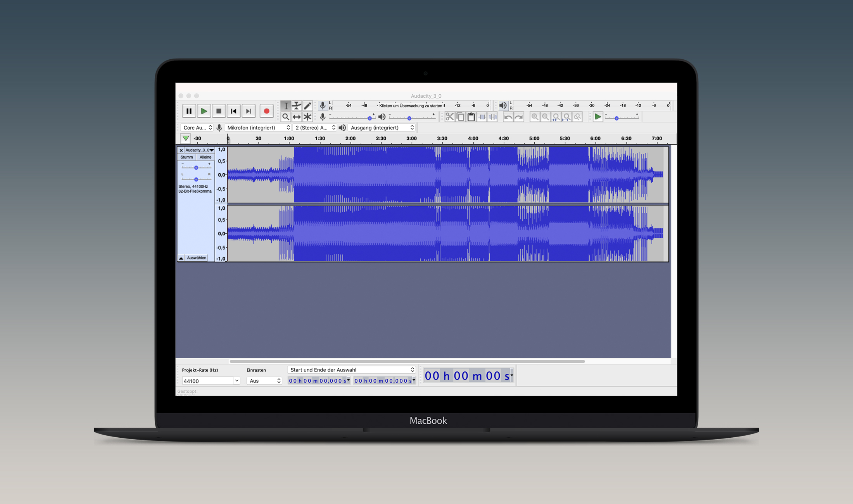
Task: Open the Projekt-Rate dropdown showing 44100
Action: (x=211, y=380)
